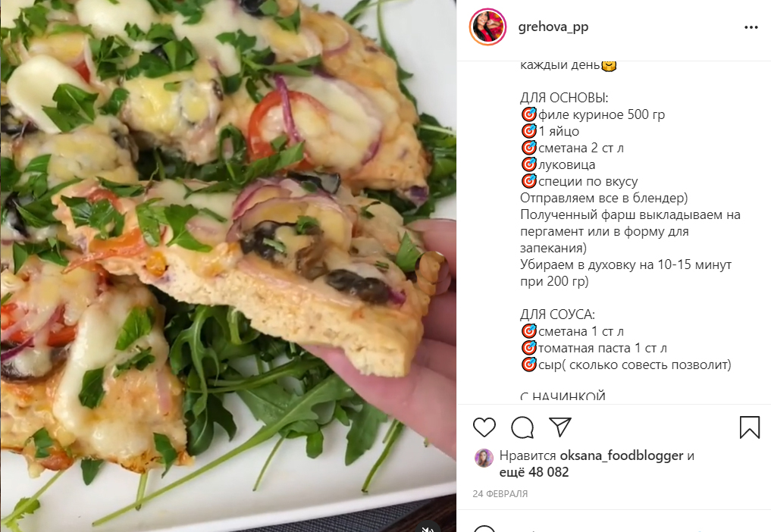This screenshot has height=532, width=771.
Task: Unmute video with the speaker icon
Action: pos(428,528)
